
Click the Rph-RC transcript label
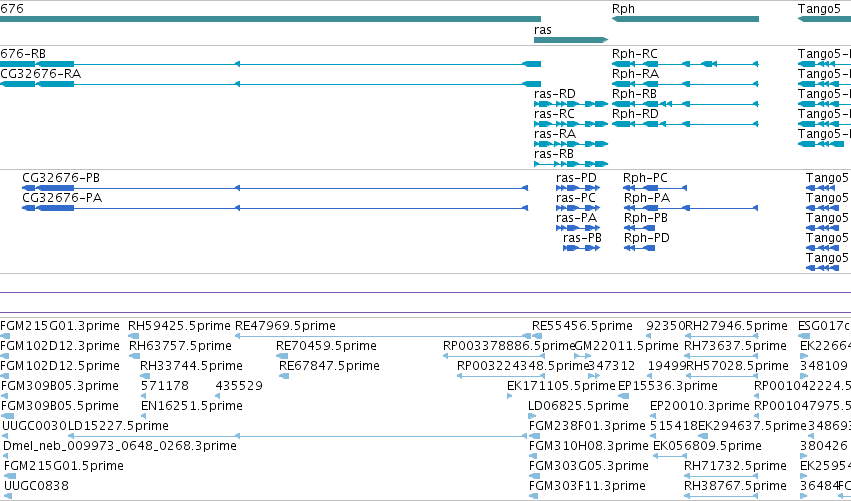point(634,54)
